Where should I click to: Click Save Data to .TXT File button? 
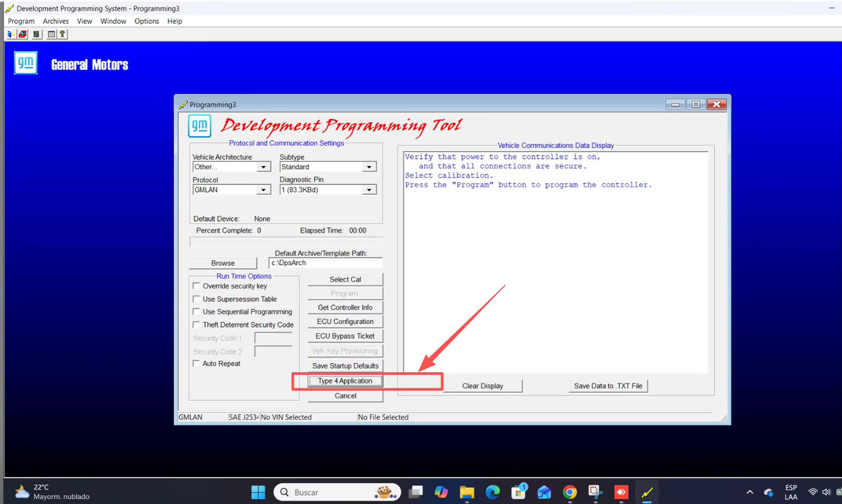pos(608,386)
